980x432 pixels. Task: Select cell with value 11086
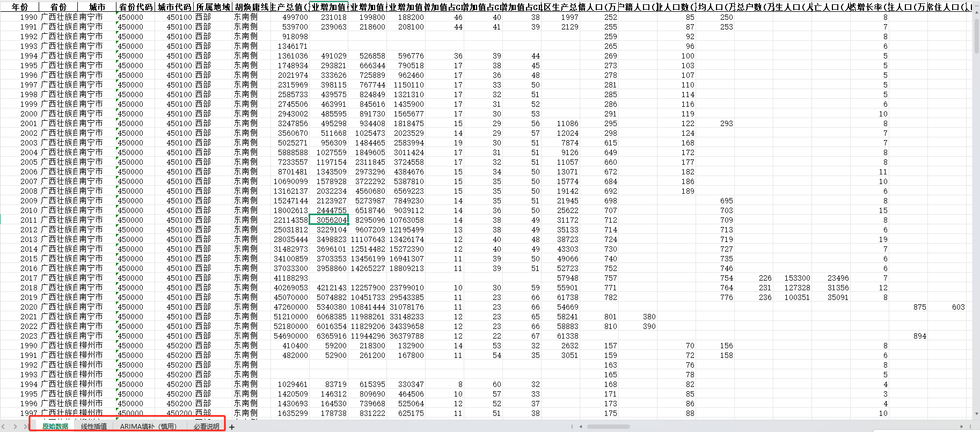click(x=561, y=123)
